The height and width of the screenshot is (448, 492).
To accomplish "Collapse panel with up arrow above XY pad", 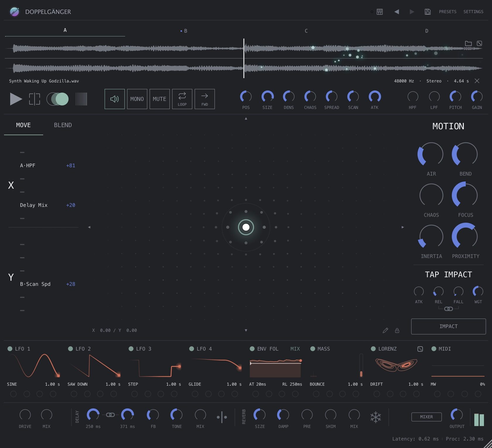I will [246, 119].
